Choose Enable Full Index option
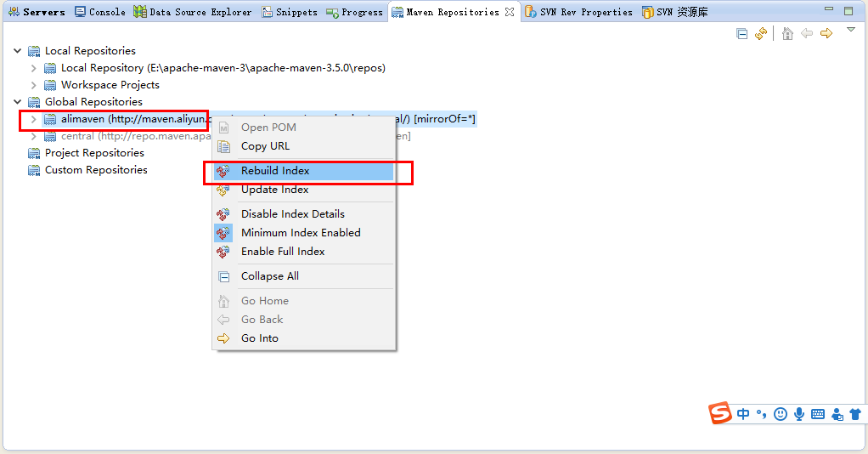This screenshot has height=454, width=868. [x=304, y=252]
